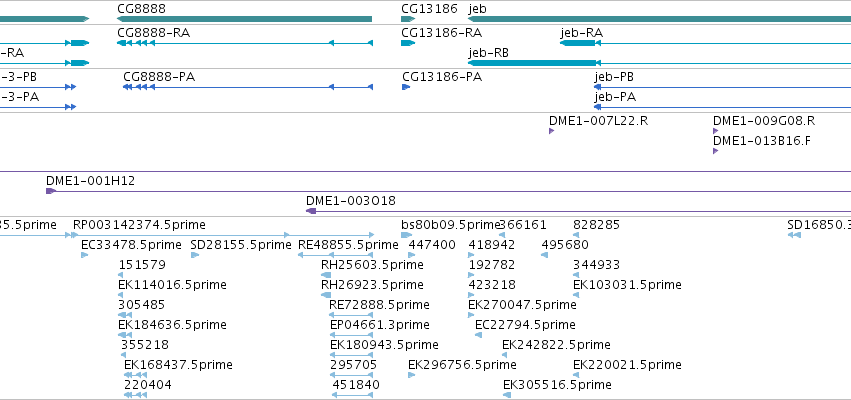Select EST EK296756.5prime label
Viewport: 851px width, 400px height.
click(x=462, y=365)
